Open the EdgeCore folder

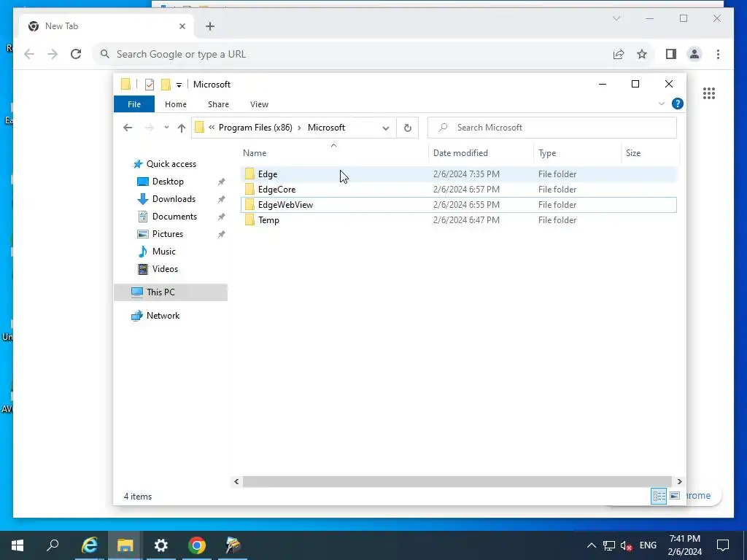276,190
